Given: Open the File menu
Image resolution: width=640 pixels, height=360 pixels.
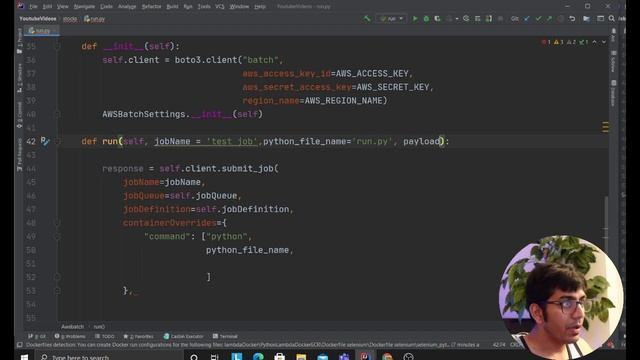Looking at the screenshot, I should (33, 7).
